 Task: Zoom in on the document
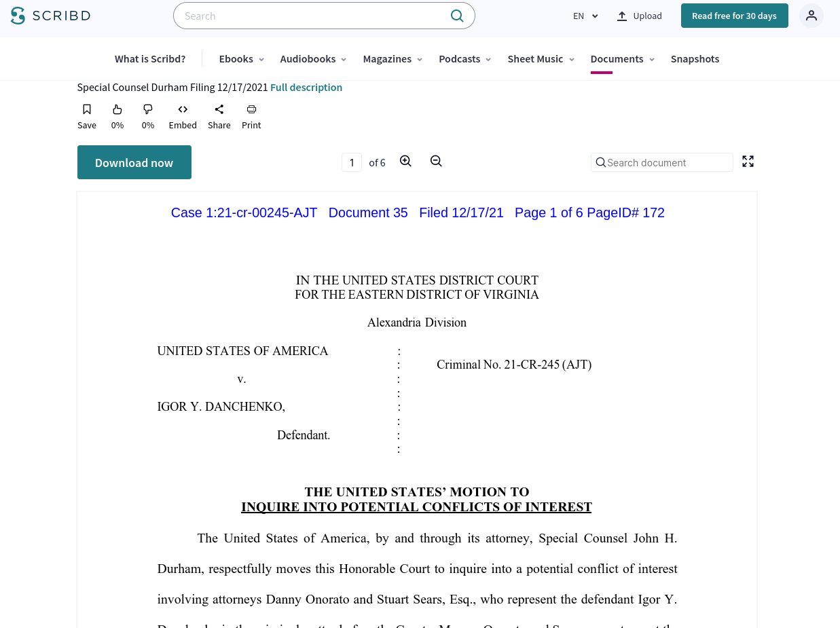click(x=405, y=161)
